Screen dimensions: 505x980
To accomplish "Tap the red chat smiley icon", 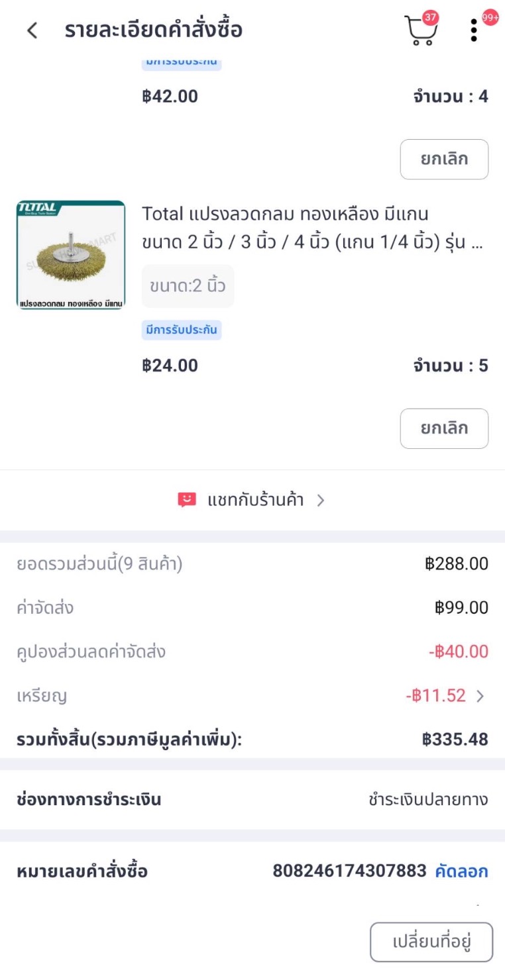I will tap(187, 500).
